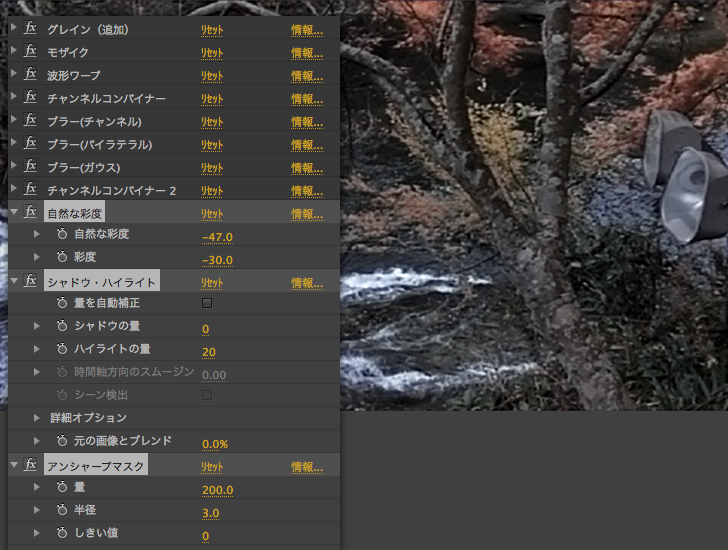Expand the チャンネルコンバイナー 2 effect
Screen dimensions: 728x550
click(14, 190)
